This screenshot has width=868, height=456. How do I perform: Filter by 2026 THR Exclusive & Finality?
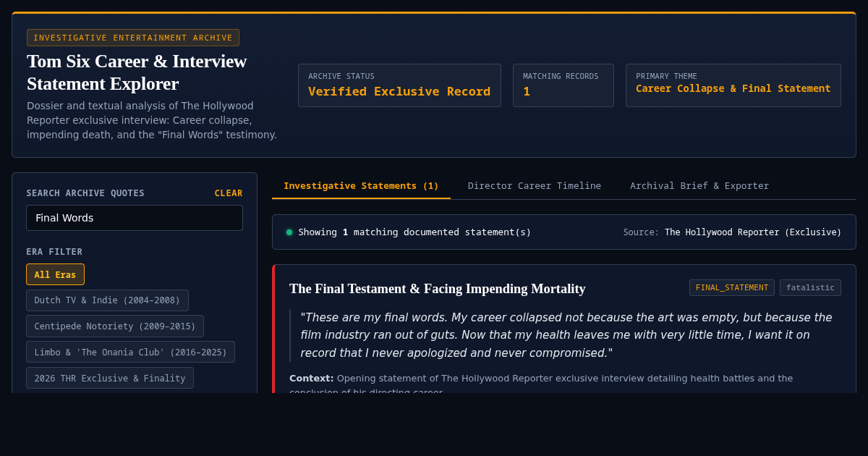click(x=110, y=378)
